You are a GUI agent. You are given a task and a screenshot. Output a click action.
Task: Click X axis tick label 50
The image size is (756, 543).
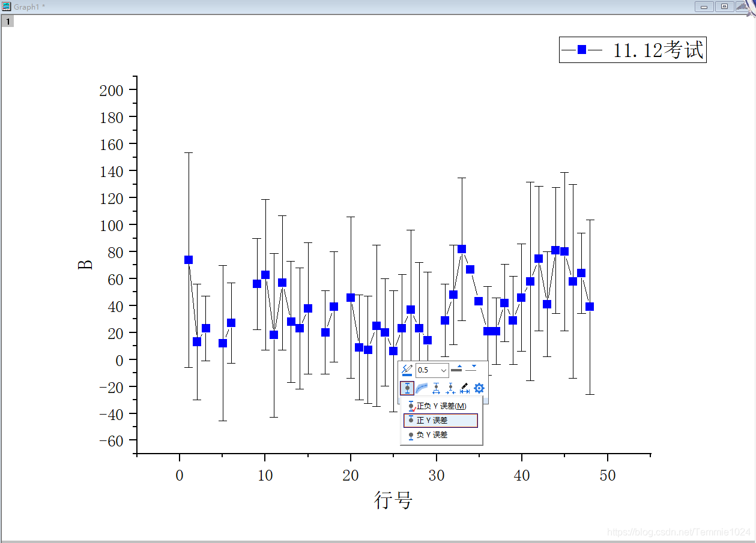(x=608, y=476)
